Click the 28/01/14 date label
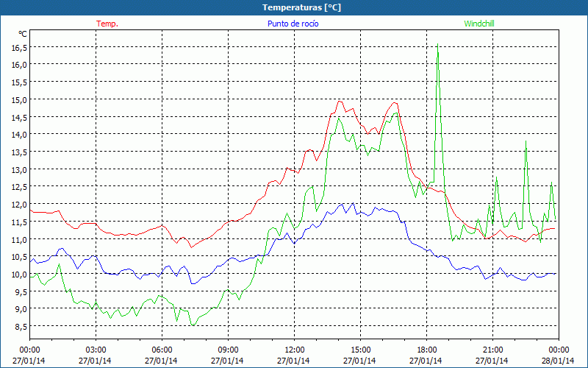The image size is (588, 368). click(558, 361)
